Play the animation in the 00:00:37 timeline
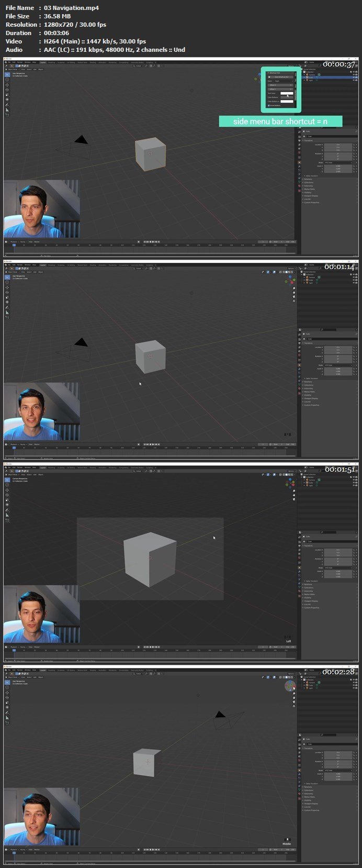362x868 pixels. pos(153,241)
